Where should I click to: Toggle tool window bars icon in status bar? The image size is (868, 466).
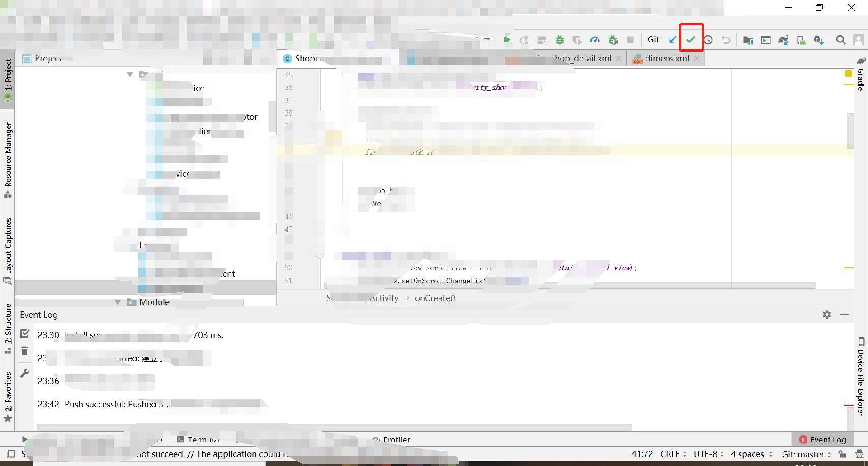[x=11, y=454]
